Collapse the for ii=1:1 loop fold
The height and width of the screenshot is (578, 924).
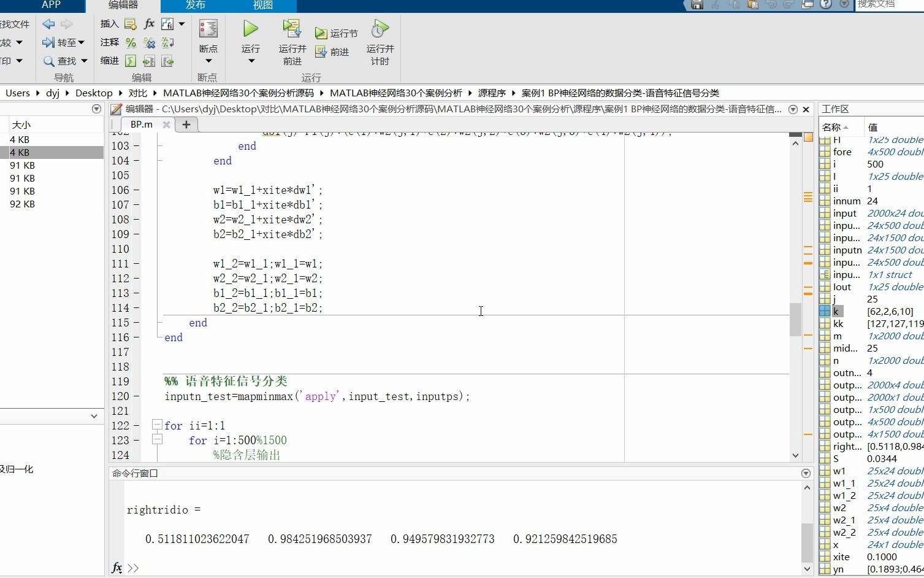[157, 425]
